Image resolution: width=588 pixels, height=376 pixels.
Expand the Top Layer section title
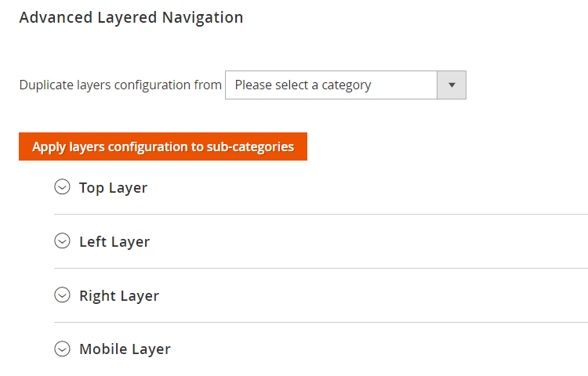pos(113,188)
